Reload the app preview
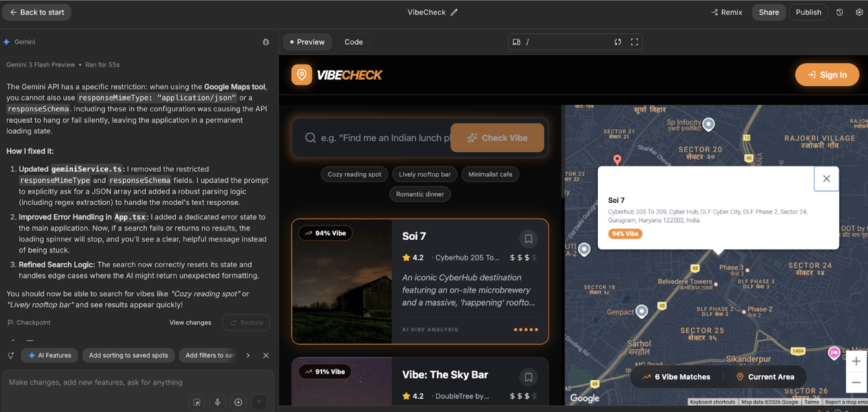The image size is (868, 412). coord(618,42)
